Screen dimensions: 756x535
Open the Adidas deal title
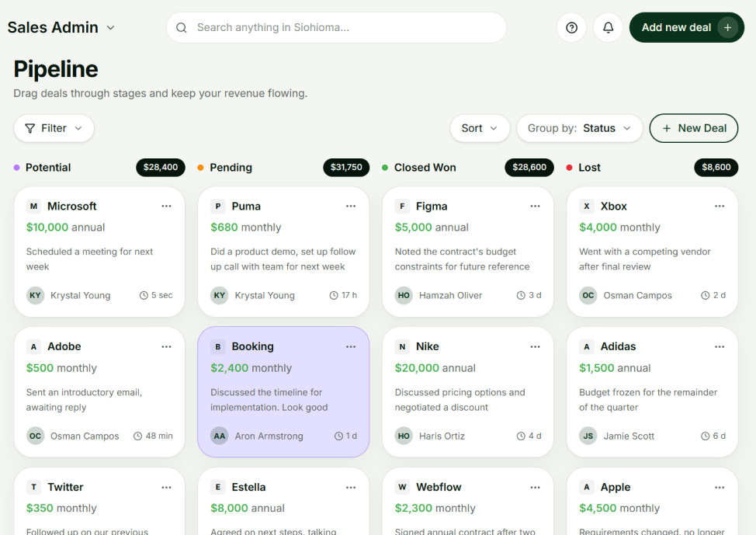point(618,346)
